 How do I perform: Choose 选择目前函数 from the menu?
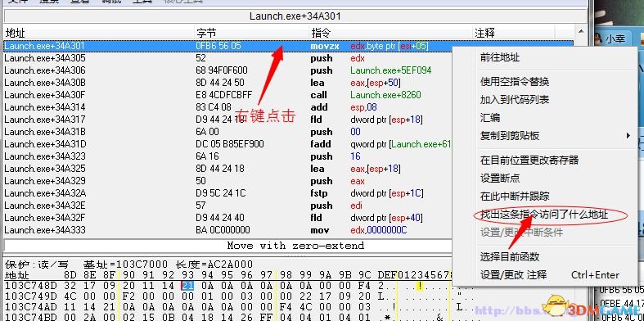click(510, 257)
